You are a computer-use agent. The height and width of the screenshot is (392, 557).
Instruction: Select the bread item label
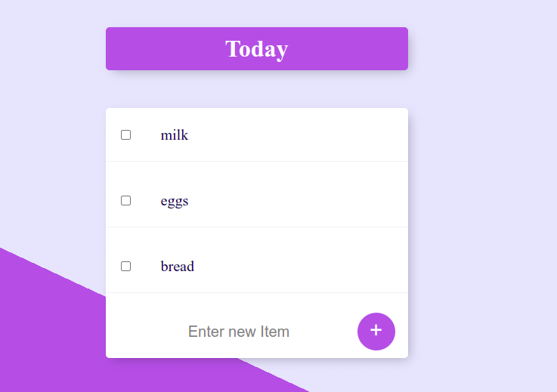178,267
